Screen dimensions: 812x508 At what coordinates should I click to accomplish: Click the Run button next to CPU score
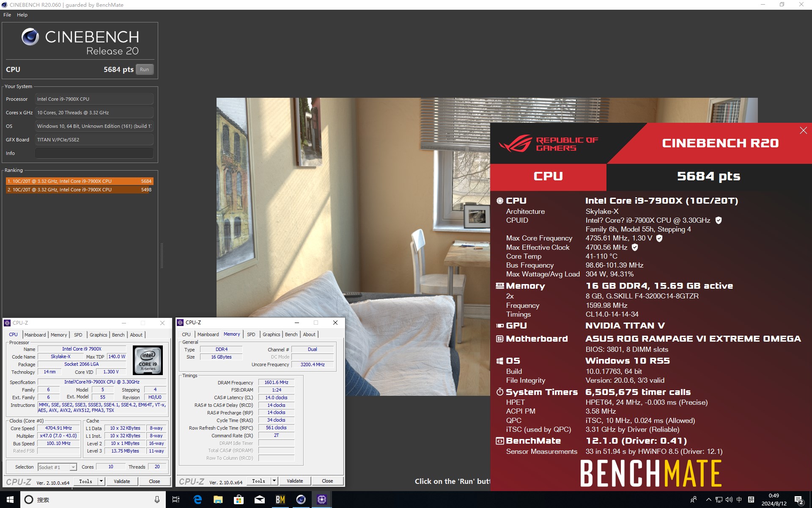point(145,69)
